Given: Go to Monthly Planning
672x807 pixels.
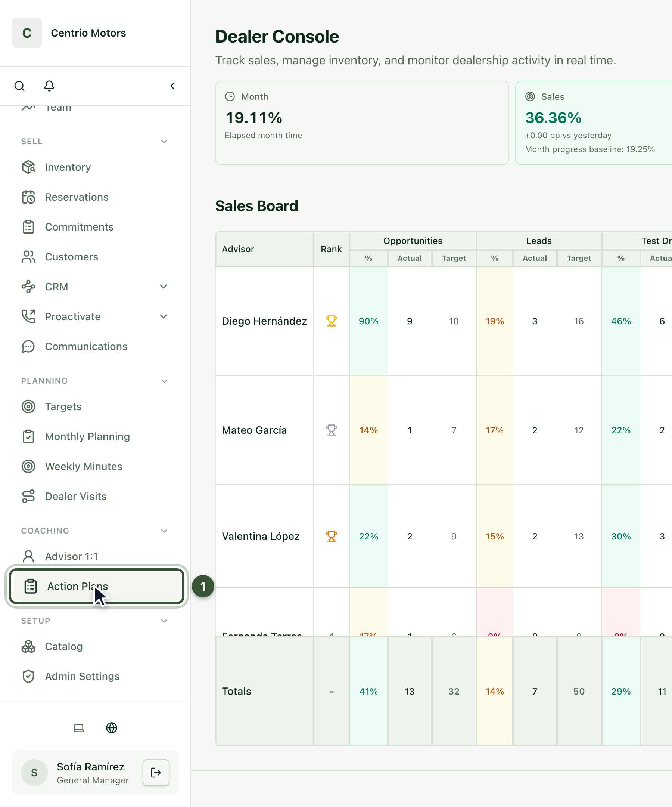Looking at the screenshot, I should [88, 436].
